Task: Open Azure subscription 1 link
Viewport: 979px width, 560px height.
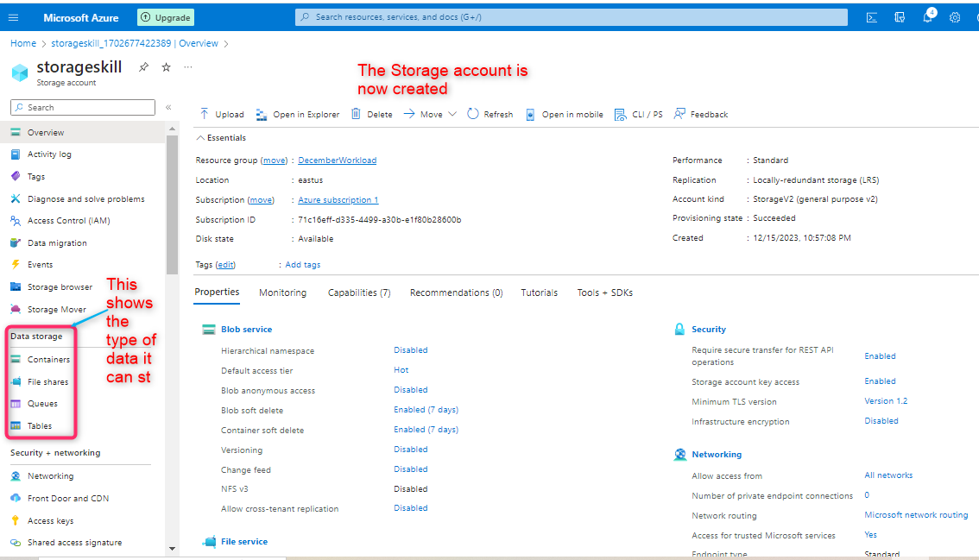Action: [338, 200]
